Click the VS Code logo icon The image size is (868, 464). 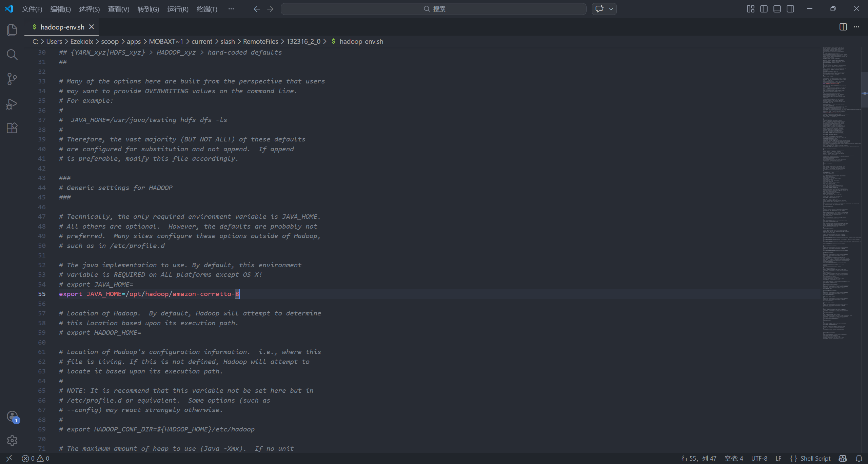point(9,9)
